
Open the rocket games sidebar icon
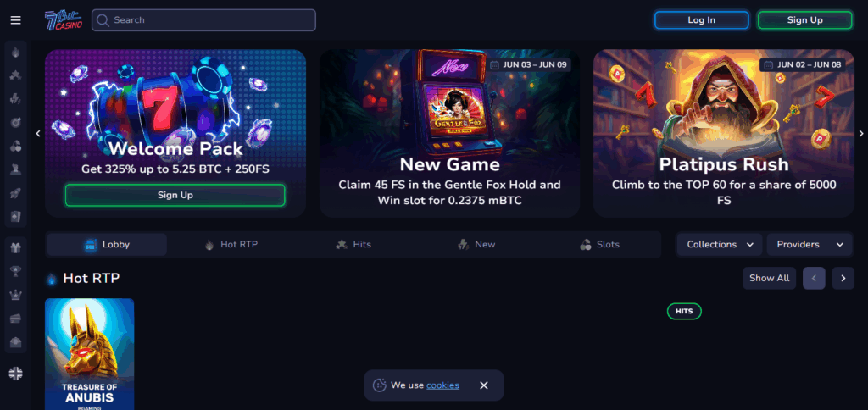15,193
